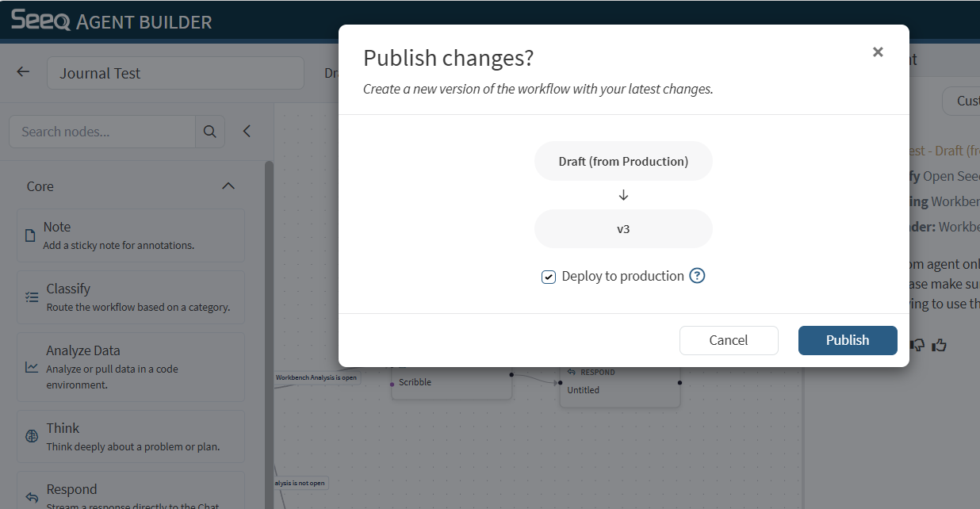Collapse the node sidebar panel
980x509 pixels.
[247, 132]
